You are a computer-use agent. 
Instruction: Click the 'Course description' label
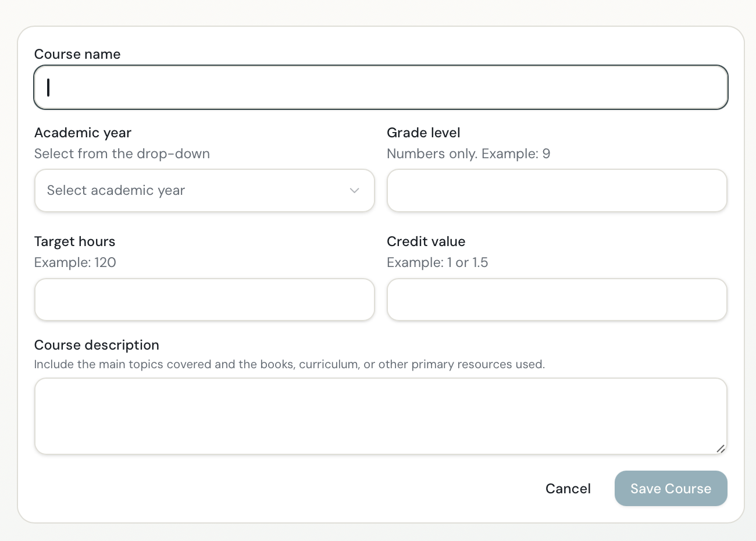tap(97, 345)
